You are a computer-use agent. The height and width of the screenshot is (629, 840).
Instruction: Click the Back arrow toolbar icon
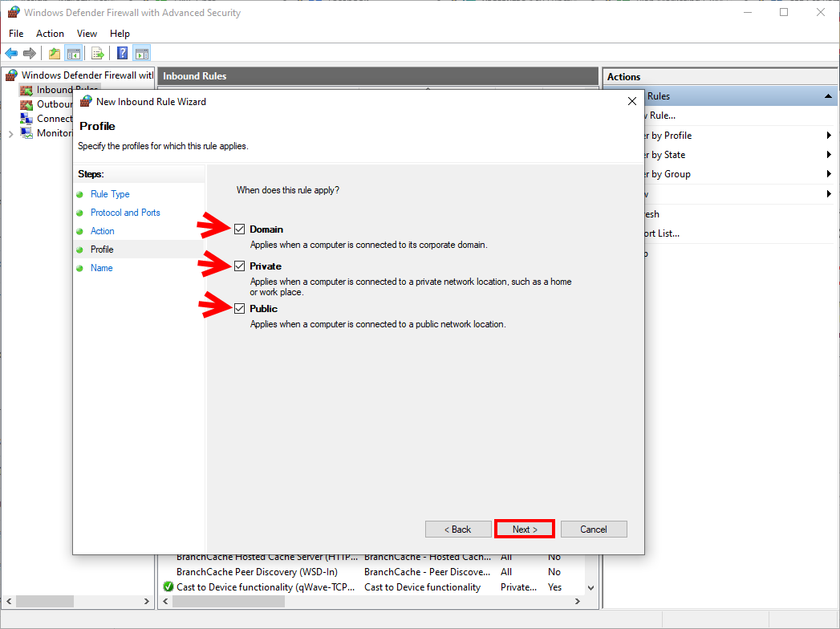coord(11,53)
